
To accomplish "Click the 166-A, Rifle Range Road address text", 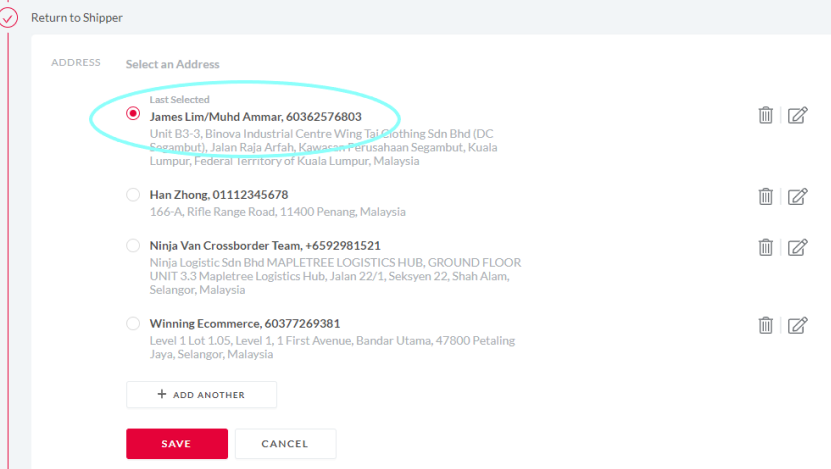I will [x=278, y=212].
